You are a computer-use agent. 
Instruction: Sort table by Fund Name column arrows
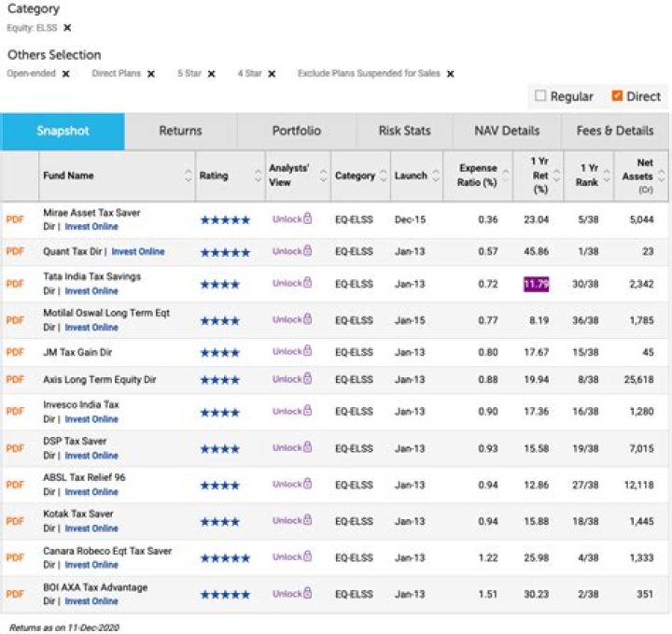188,176
